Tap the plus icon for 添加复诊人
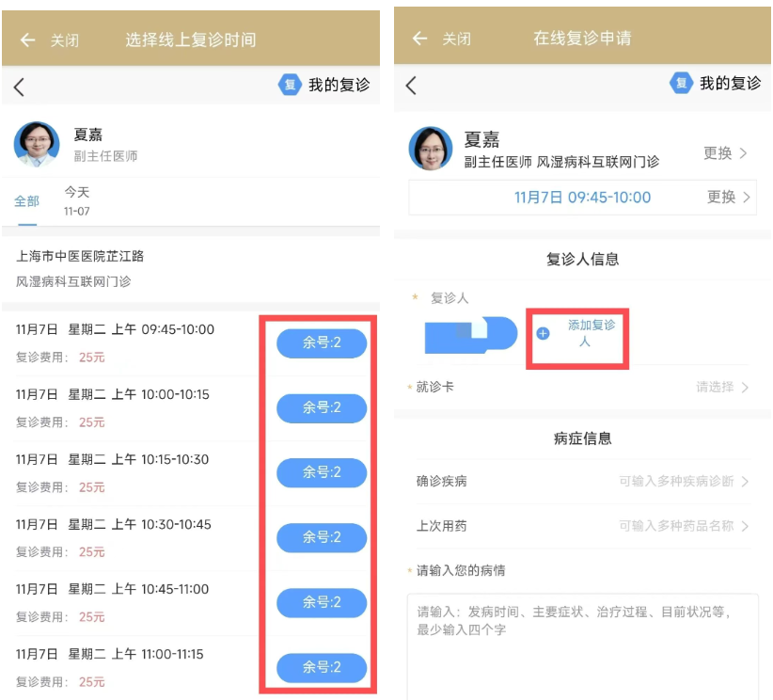This screenshot has width=773, height=700. [543, 333]
